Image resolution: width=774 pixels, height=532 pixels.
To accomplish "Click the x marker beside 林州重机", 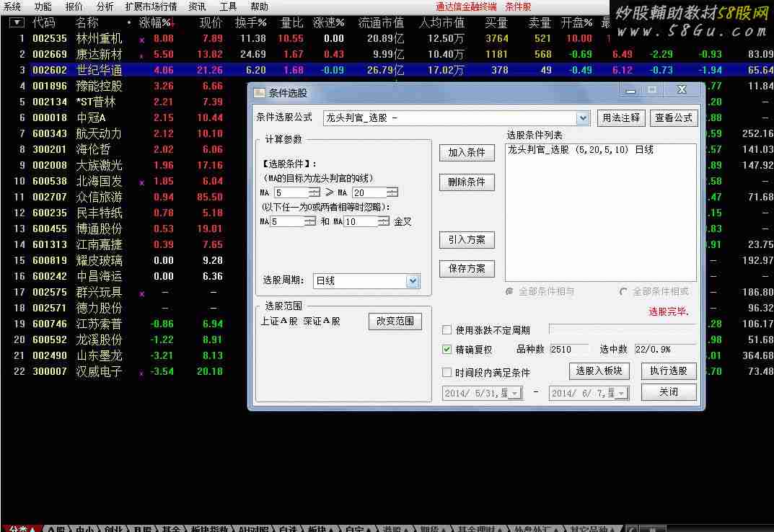I will coord(141,39).
